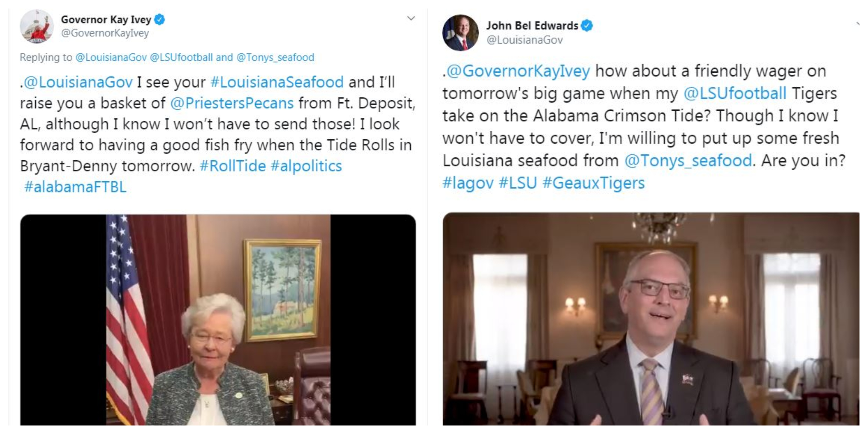Image resolution: width=868 pixels, height=434 pixels.
Task: Open @Tonys_seafood in the replying-to line
Action: pyautogui.click(x=275, y=57)
